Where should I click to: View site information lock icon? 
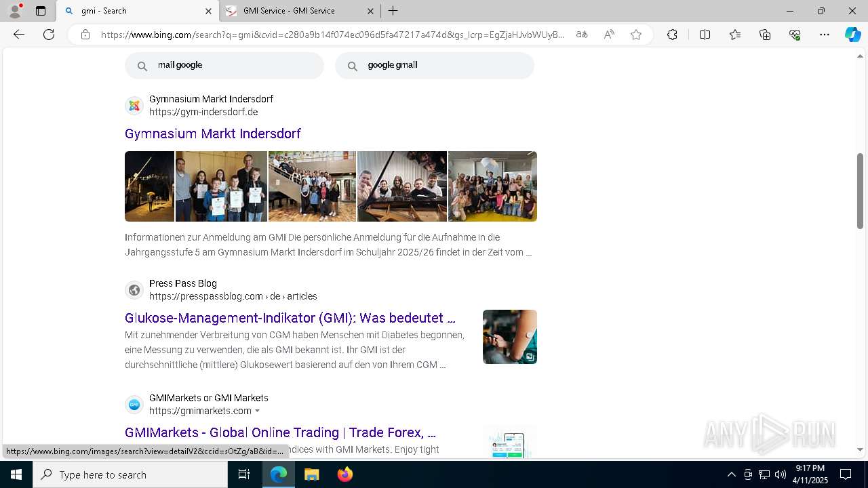pyautogui.click(x=85, y=35)
